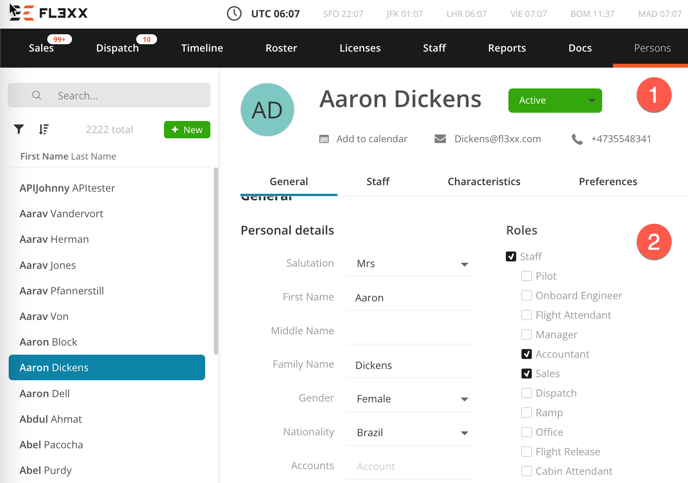Check the Manager role checkbox
Screen dimensions: 688x483
[526, 334]
